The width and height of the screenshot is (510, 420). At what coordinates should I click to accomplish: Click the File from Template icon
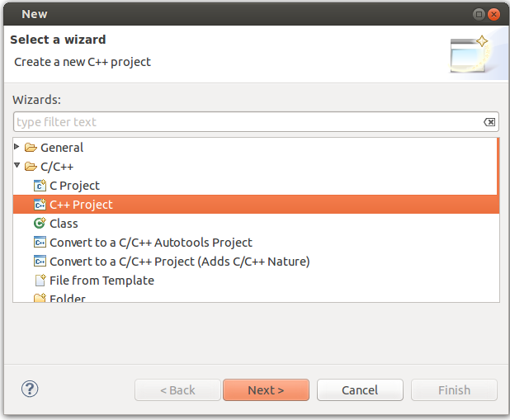[x=40, y=280]
